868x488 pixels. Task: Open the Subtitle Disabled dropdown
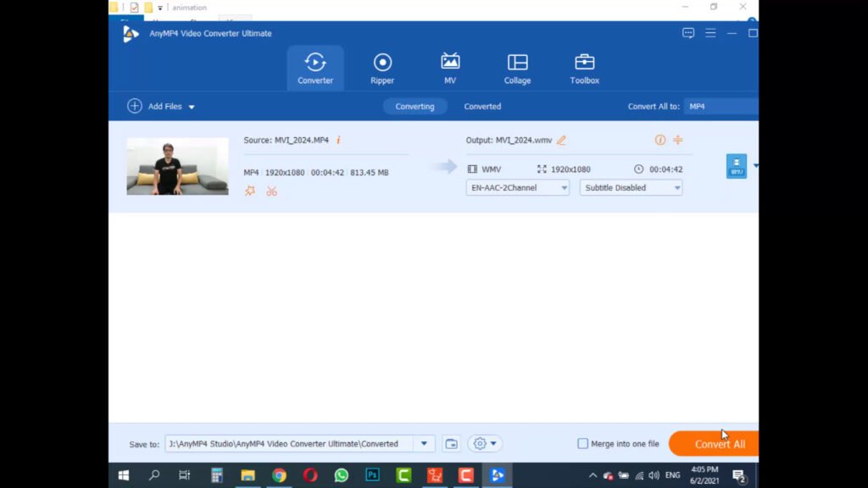[x=631, y=187]
